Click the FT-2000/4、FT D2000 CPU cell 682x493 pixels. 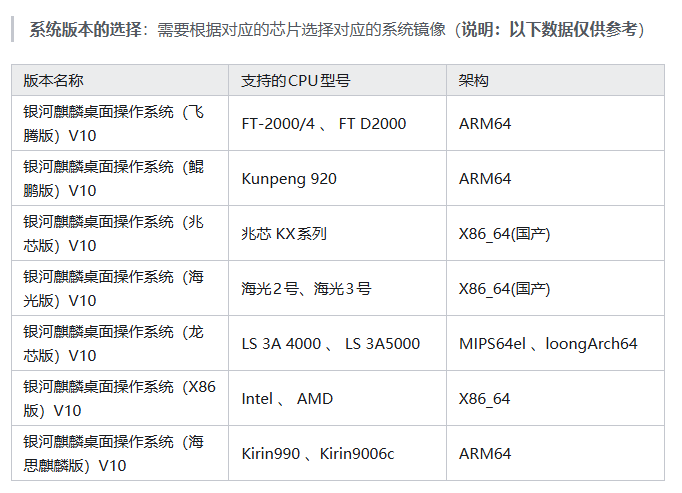coord(324,124)
